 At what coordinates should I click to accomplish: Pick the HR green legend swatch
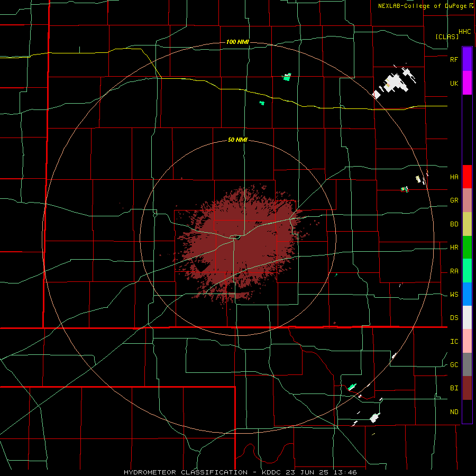pyautogui.click(x=467, y=248)
